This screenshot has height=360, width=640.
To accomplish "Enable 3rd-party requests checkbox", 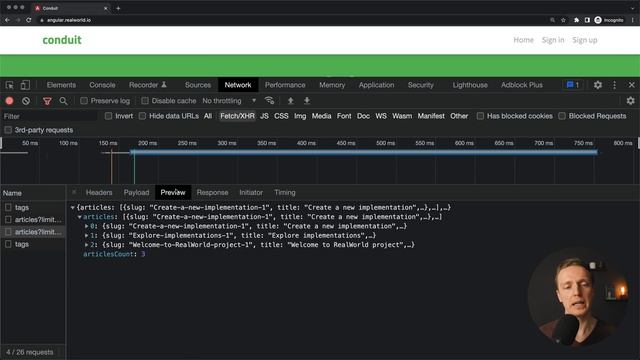I will [8, 130].
